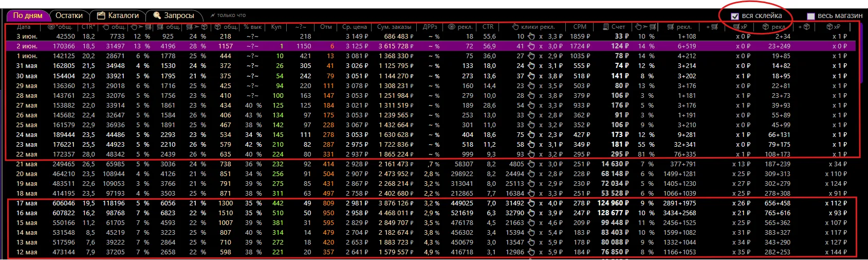
Task: Click the «+ cart» column header icon
Action: [712, 27]
